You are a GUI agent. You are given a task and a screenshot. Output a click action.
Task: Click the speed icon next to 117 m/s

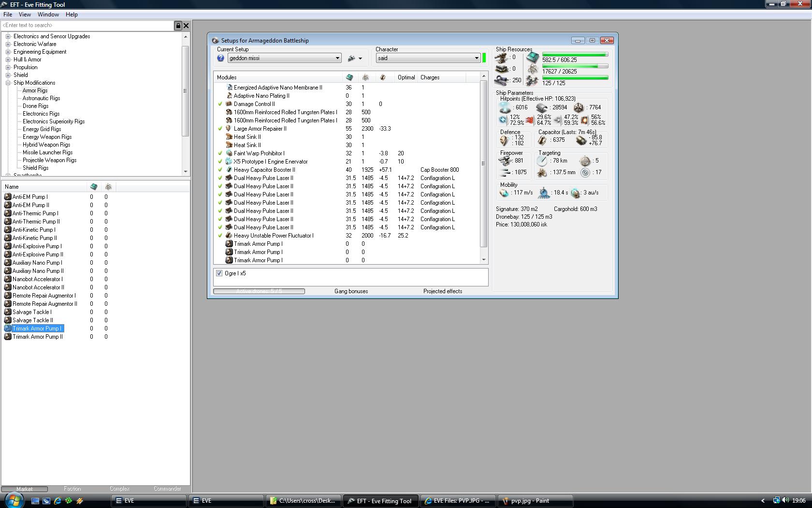tap(505, 193)
